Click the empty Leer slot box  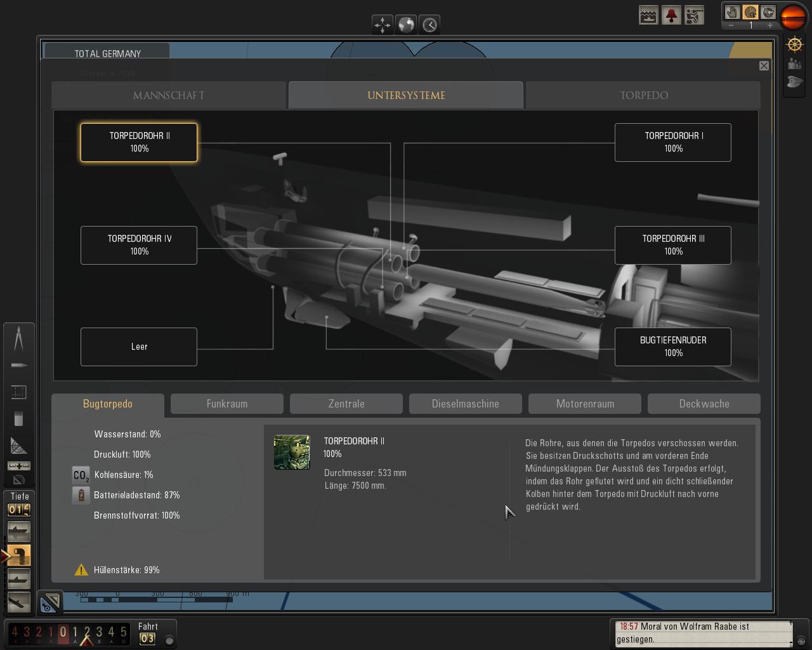(139, 347)
